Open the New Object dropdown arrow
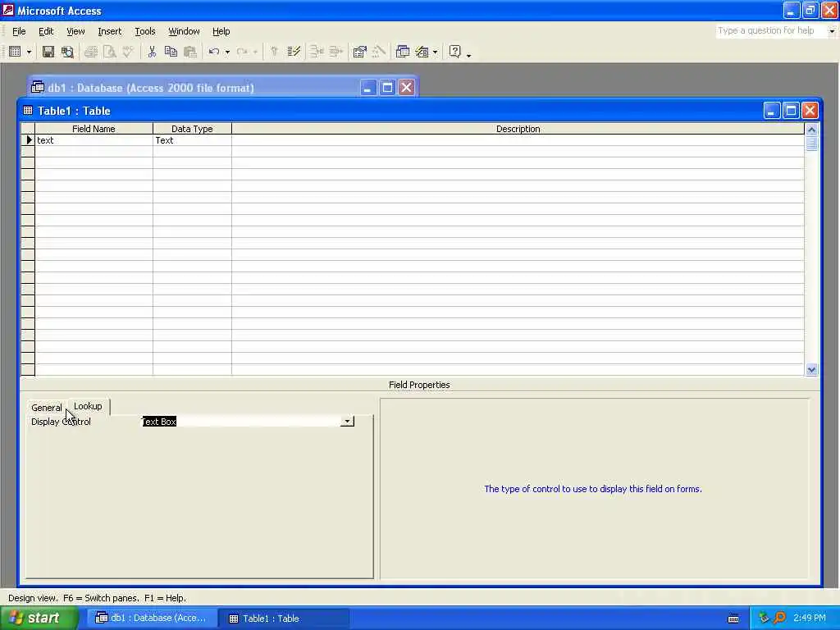This screenshot has height=630, width=840. click(x=435, y=52)
